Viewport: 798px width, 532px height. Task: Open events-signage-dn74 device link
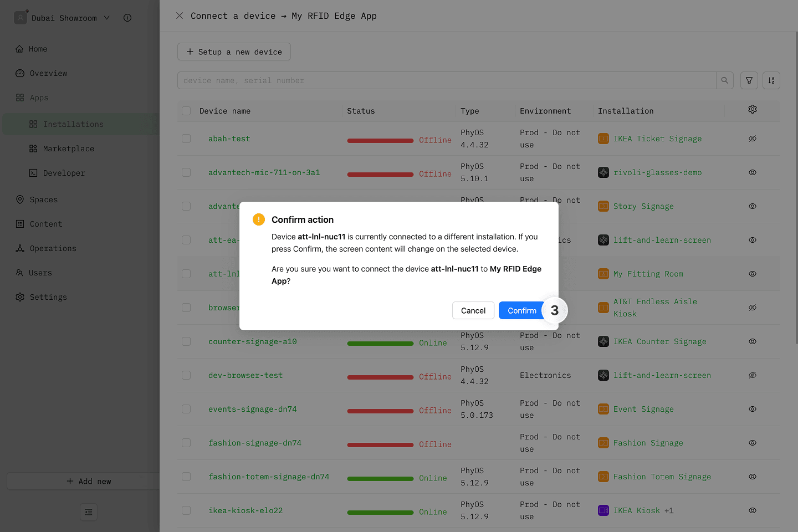[253, 409]
